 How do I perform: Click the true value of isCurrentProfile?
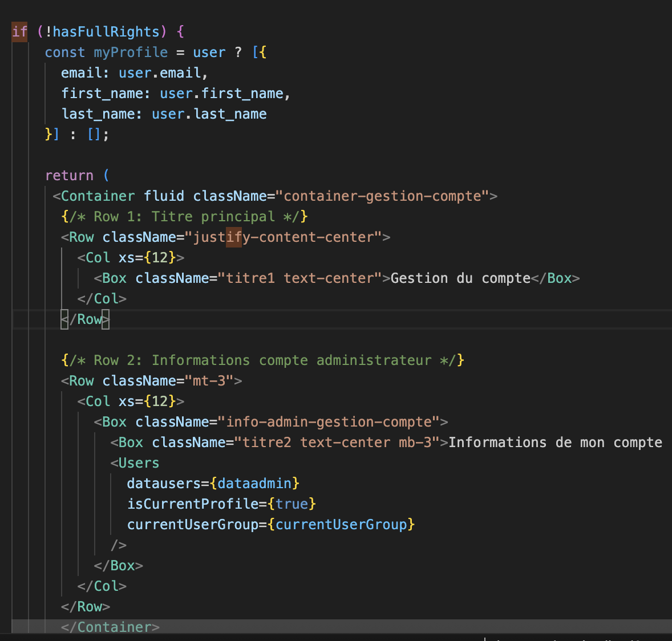tap(292, 504)
